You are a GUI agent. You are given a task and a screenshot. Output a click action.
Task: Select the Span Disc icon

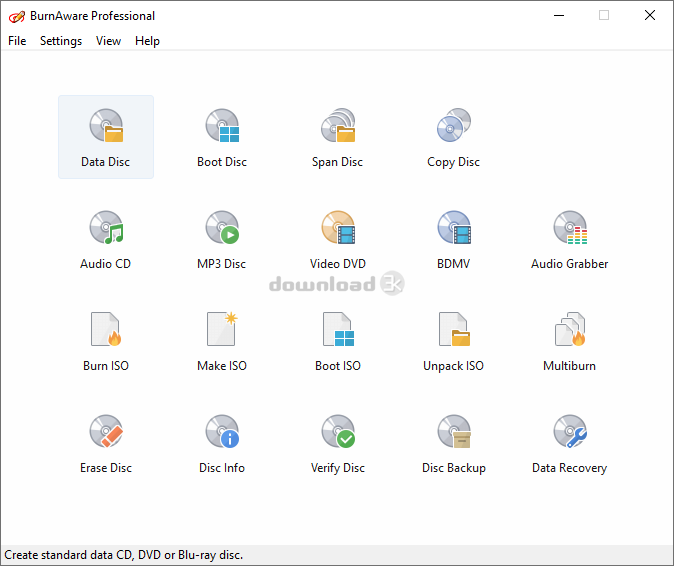(337, 136)
